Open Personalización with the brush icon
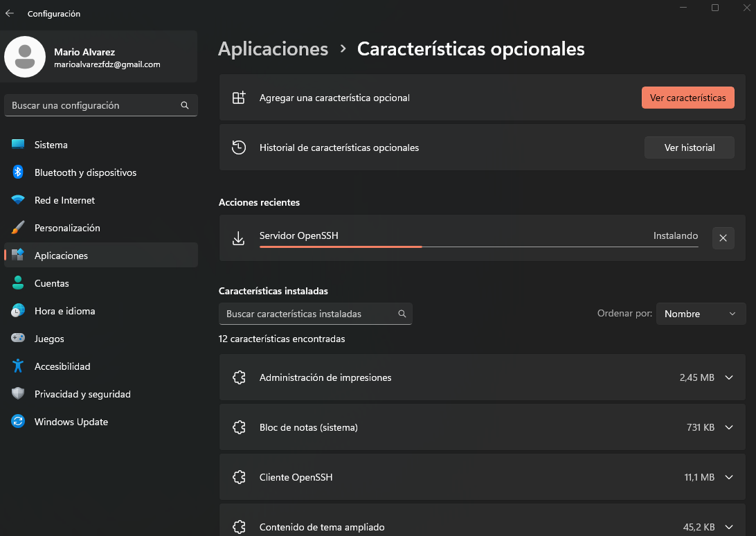 click(x=101, y=228)
